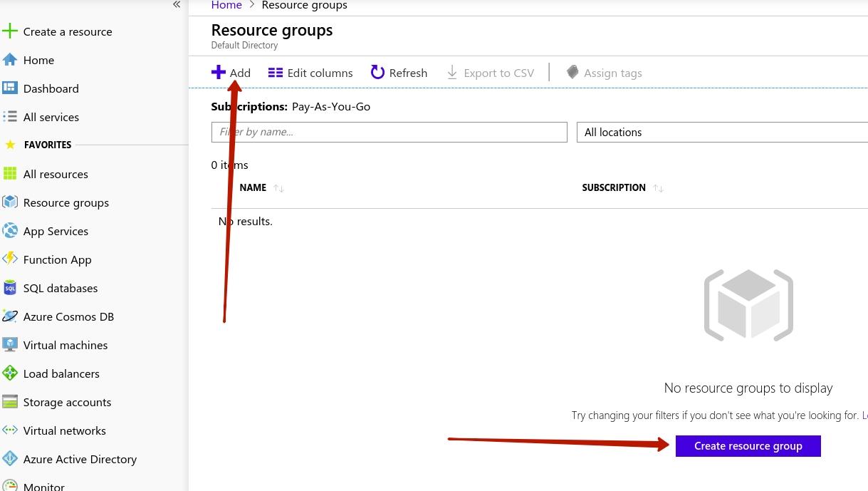Click the Virtual machines monitor icon
The width and height of the screenshot is (868, 491).
point(10,345)
